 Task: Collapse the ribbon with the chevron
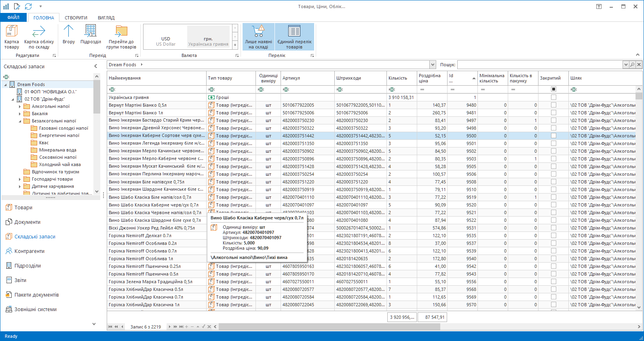click(x=638, y=55)
